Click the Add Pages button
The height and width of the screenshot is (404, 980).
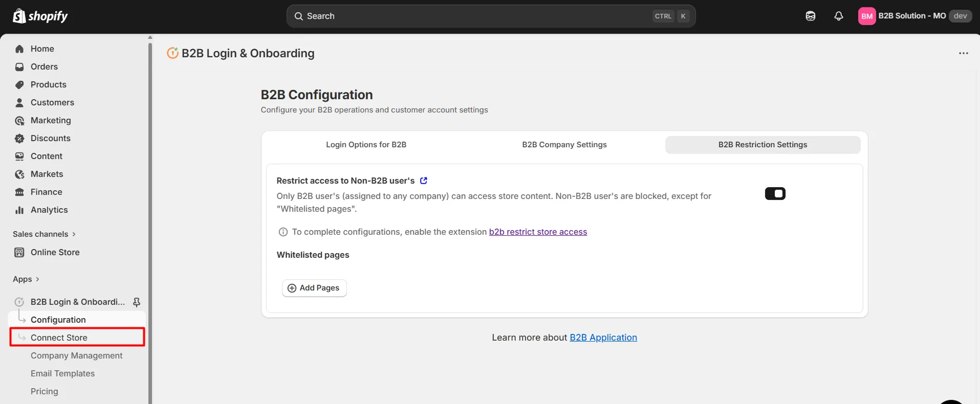(x=314, y=288)
